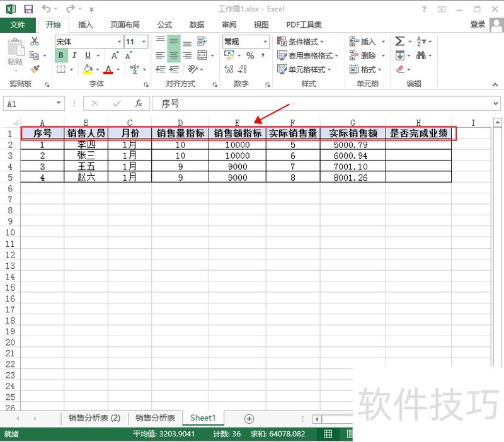Select the Normal view icon in status bar
The image size is (504, 442).
click(328, 434)
